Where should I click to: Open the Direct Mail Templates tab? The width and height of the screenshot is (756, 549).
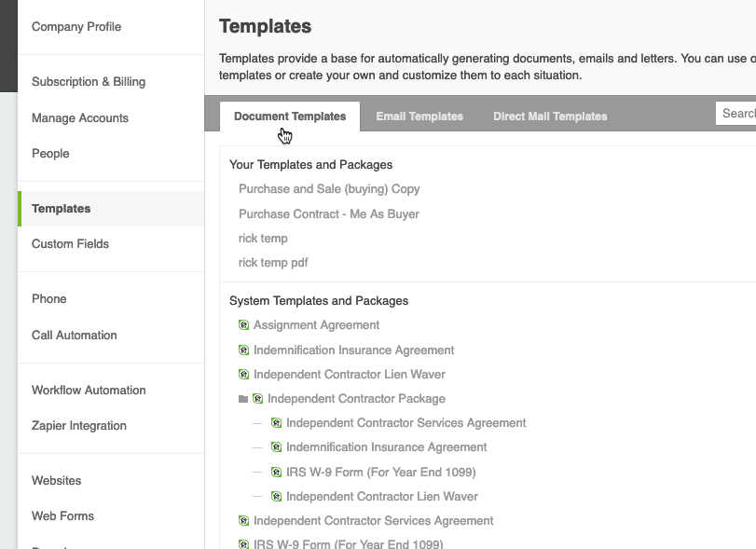(x=550, y=117)
